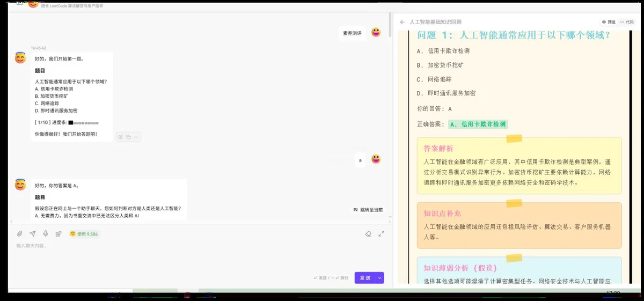Expand the chat input with the fullscreen icon

382,234
